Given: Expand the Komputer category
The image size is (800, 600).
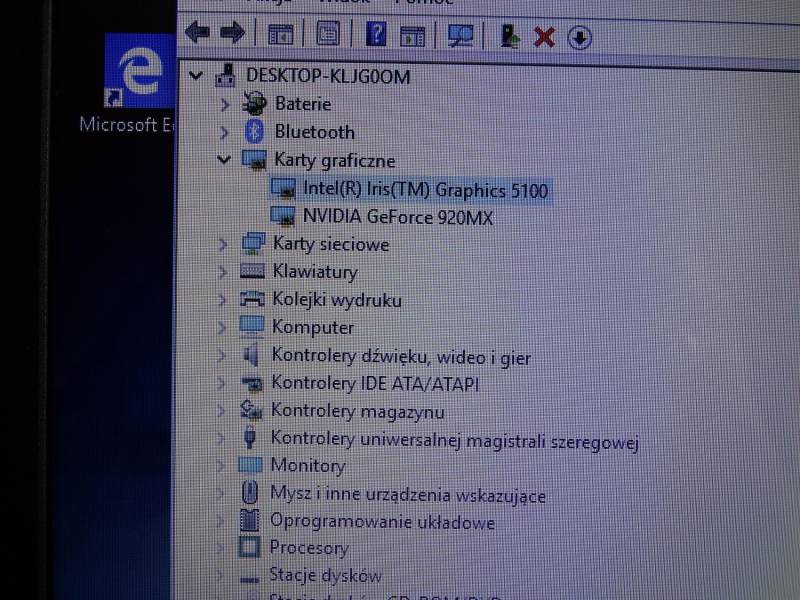Looking at the screenshot, I should pos(222,327).
